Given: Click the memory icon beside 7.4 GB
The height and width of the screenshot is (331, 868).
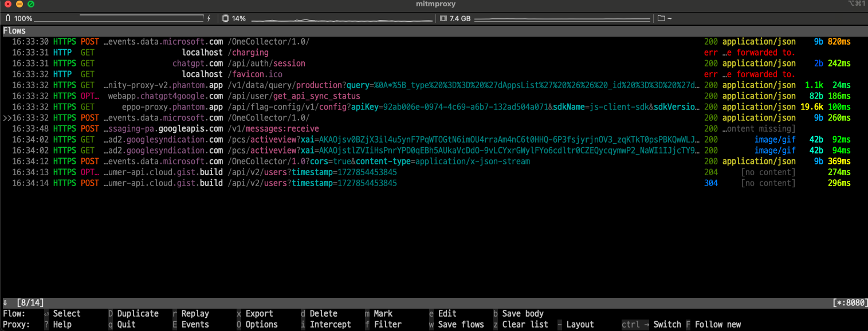Looking at the screenshot, I should [443, 19].
